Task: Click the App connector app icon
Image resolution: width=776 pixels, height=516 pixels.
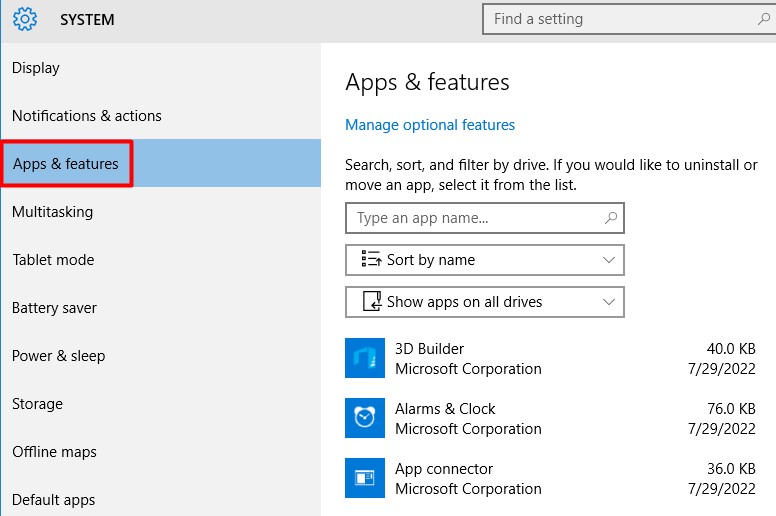Action: click(x=365, y=478)
